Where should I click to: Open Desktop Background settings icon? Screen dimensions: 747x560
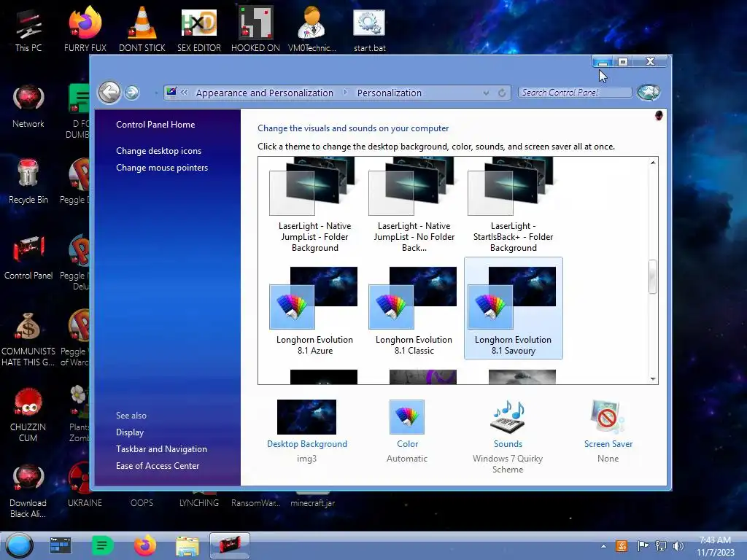click(307, 416)
